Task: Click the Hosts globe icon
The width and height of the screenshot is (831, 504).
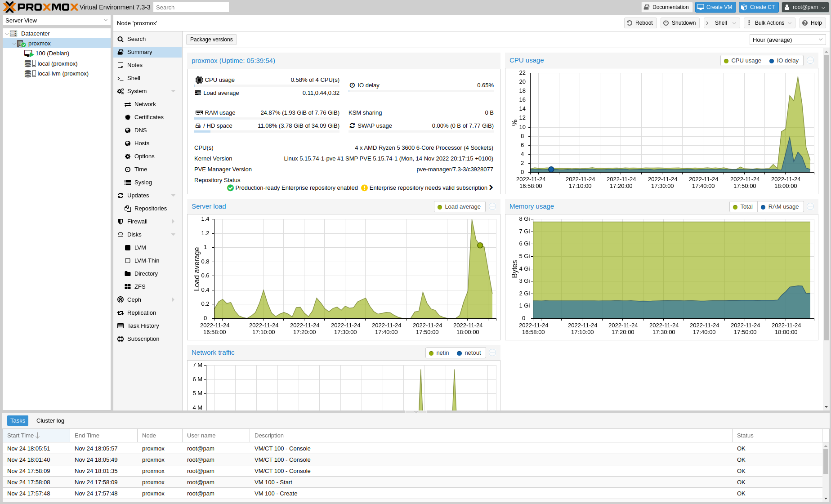Action: tap(128, 143)
